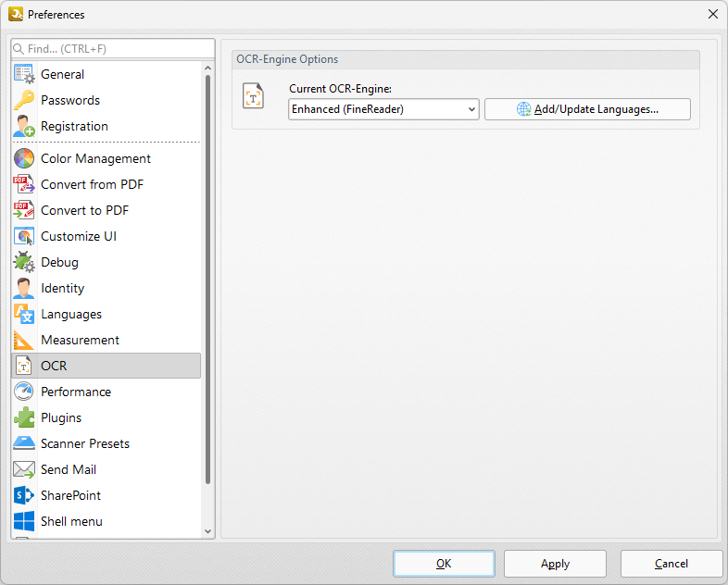
Task: Click the Plugins puzzle piece icon
Action: click(x=24, y=418)
